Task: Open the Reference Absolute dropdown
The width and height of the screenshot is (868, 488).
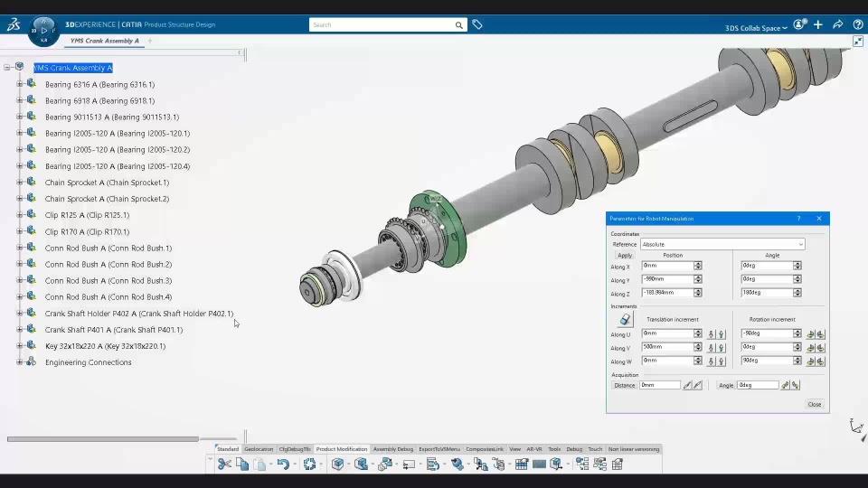Action: (722, 244)
